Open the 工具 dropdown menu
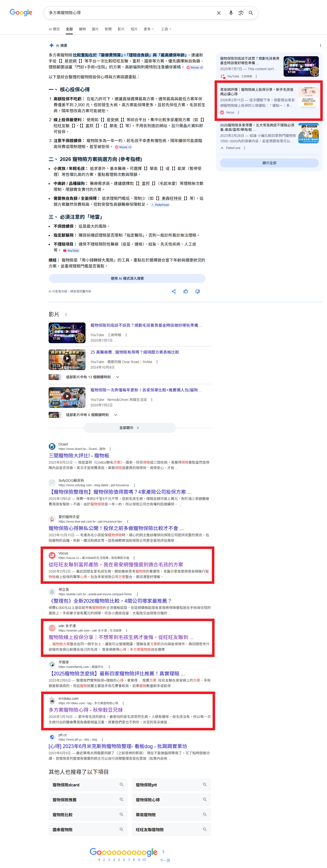This screenshot has width=327, height=868. click(x=166, y=29)
